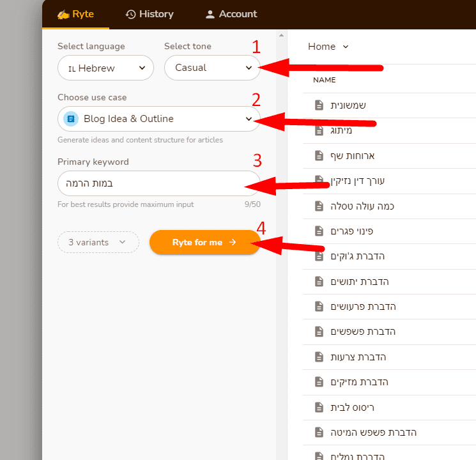This screenshot has width=476, height=460.
Task: Open the Account tab
Action: (x=231, y=14)
